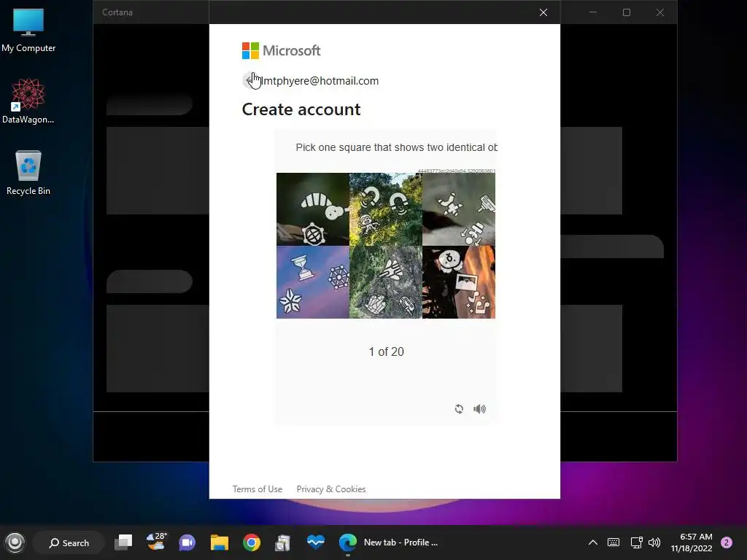Open the heart monitor app on taskbar

click(x=315, y=542)
